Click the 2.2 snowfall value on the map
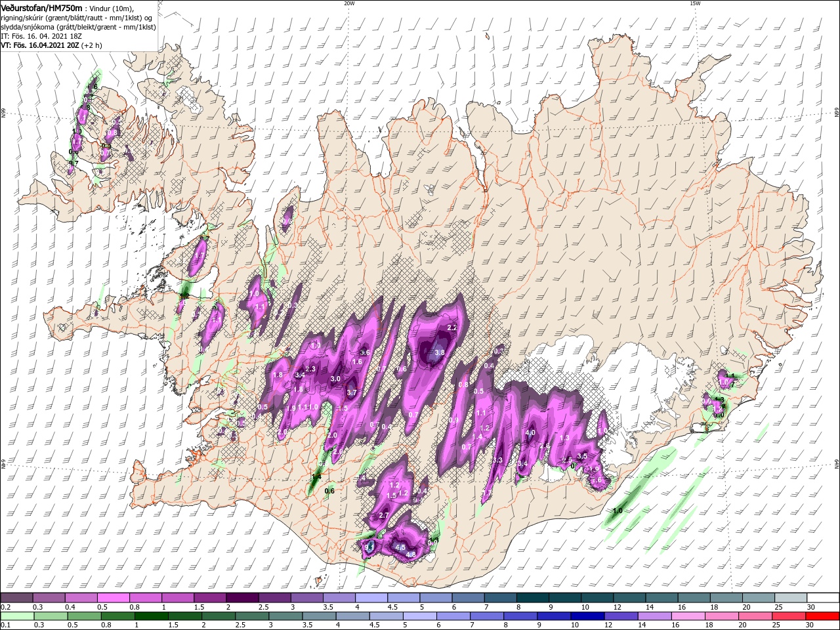 [x=451, y=327]
